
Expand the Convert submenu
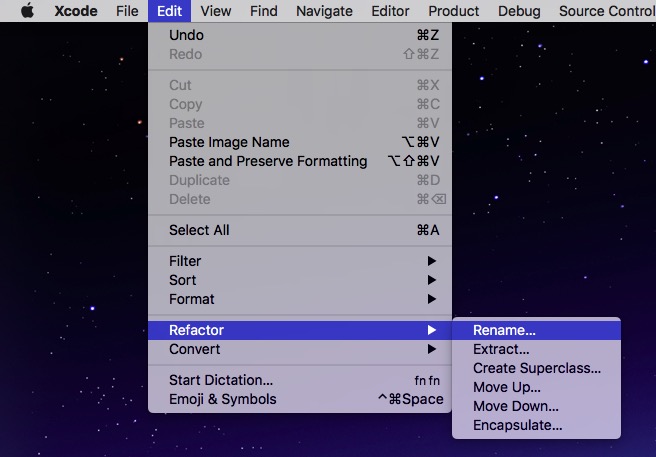point(300,349)
